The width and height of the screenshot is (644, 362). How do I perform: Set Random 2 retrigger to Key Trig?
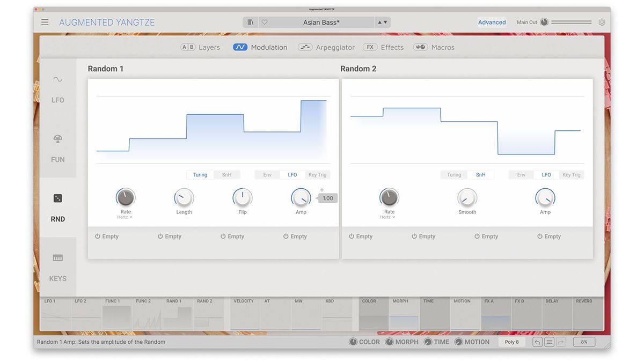click(x=572, y=175)
